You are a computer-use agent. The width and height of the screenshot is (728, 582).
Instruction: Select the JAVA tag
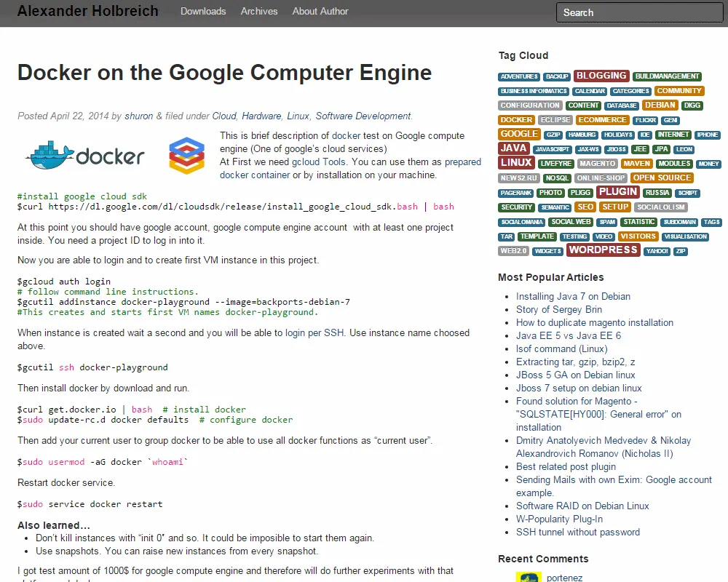pyautogui.click(x=513, y=148)
